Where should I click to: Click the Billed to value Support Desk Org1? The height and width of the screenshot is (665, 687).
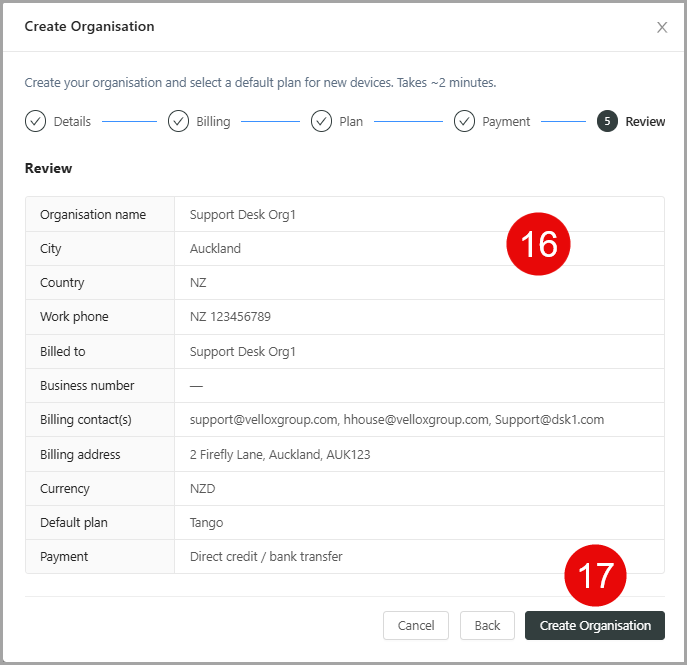[x=243, y=351]
